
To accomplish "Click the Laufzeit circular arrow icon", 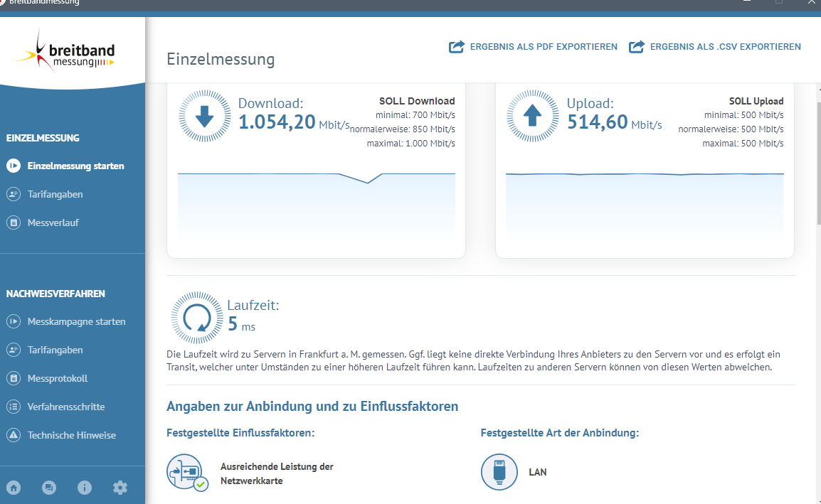I will click(x=197, y=318).
